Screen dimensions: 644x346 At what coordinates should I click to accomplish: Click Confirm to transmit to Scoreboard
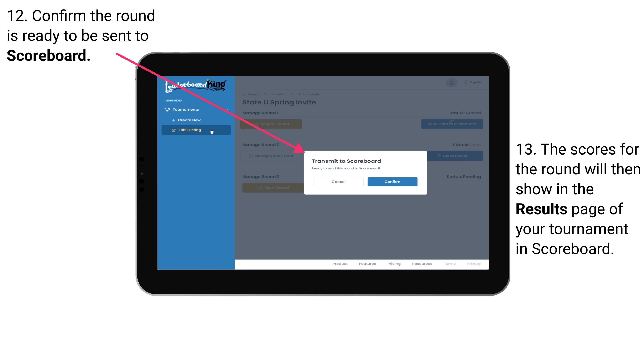pyautogui.click(x=391, y=182)
